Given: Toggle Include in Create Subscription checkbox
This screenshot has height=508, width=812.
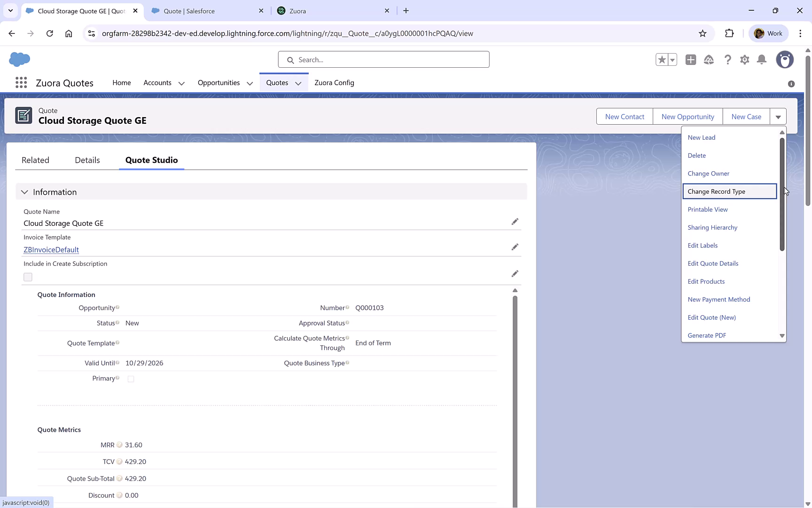Looking at the screenshot, I should 28,277.
